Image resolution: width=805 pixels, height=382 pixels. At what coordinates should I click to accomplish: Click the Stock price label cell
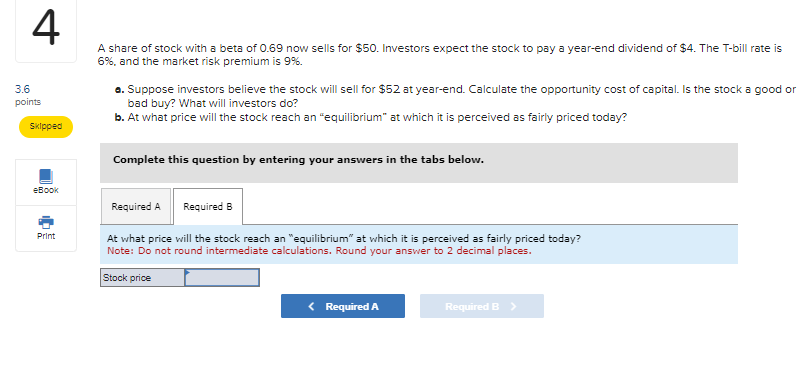[x=142, y=278]
